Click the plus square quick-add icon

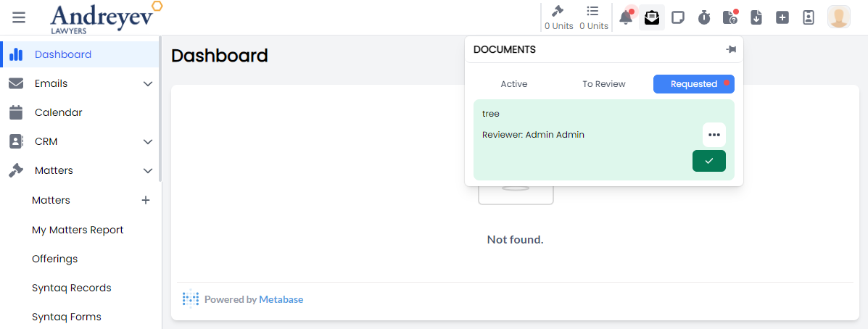[x=782, y=17]
